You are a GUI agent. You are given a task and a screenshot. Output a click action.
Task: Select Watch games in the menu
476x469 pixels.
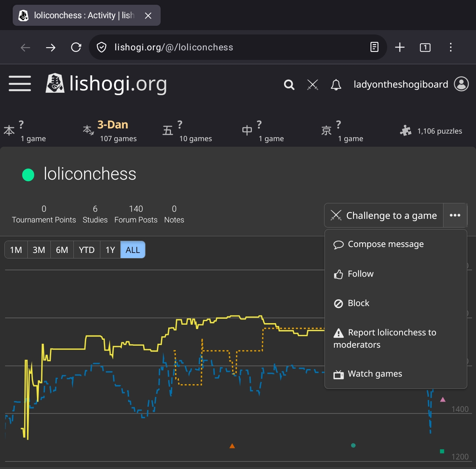pyautogui.click(x=396, y=373)
